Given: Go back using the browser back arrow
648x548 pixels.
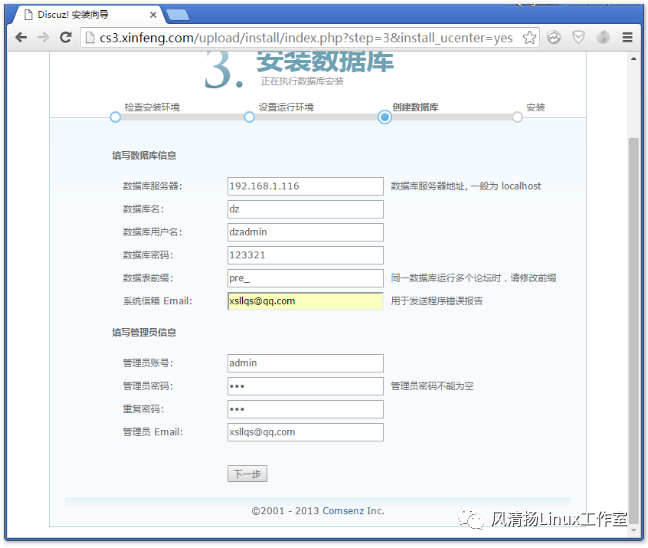Looking at the screenshot, I should pos(21,38).
